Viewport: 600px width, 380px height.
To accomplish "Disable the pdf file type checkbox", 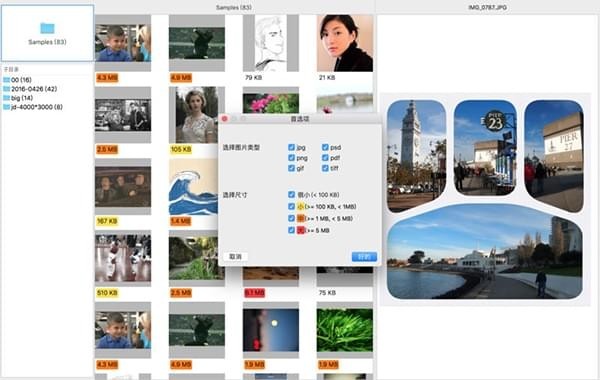I will [x=325, y=158].
